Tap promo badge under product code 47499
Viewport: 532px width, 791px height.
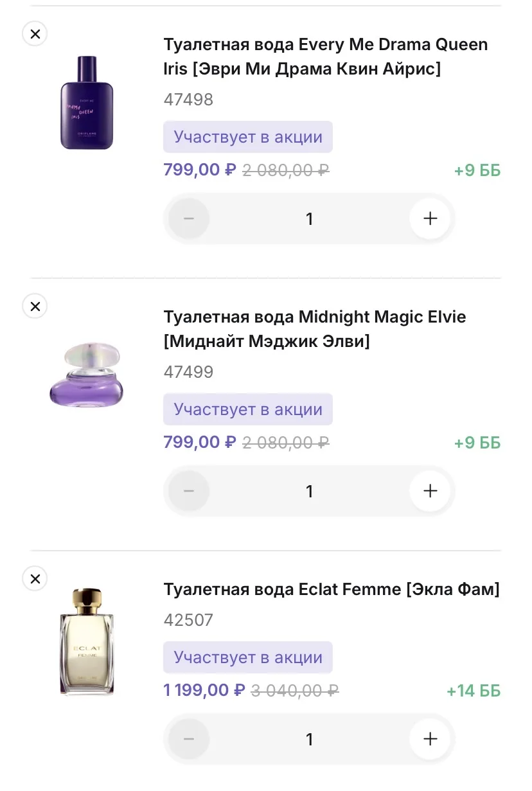[x=247, y=409]
